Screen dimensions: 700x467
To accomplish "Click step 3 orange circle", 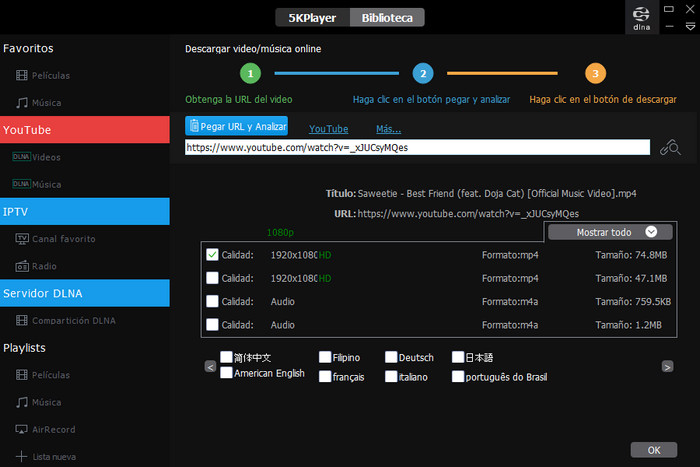I will coord(596,74).
